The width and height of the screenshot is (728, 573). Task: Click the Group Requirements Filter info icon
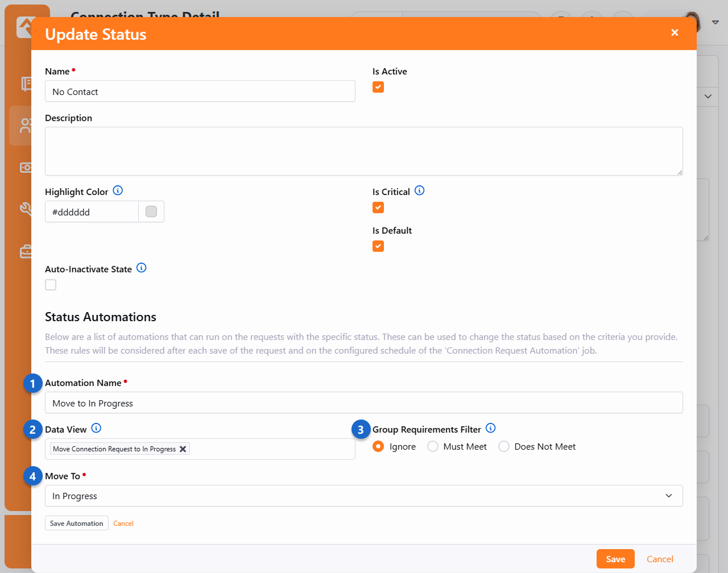point(491,429)
